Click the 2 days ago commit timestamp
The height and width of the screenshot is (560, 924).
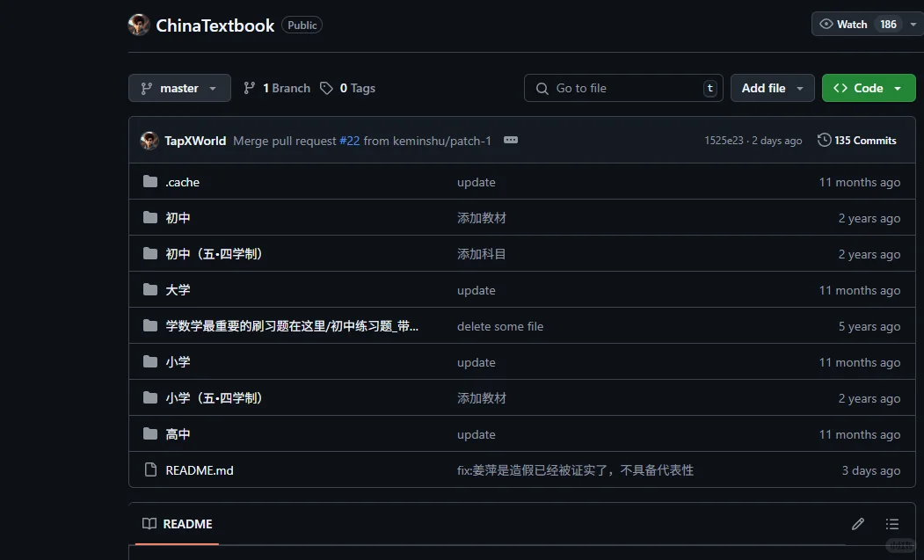776,141
